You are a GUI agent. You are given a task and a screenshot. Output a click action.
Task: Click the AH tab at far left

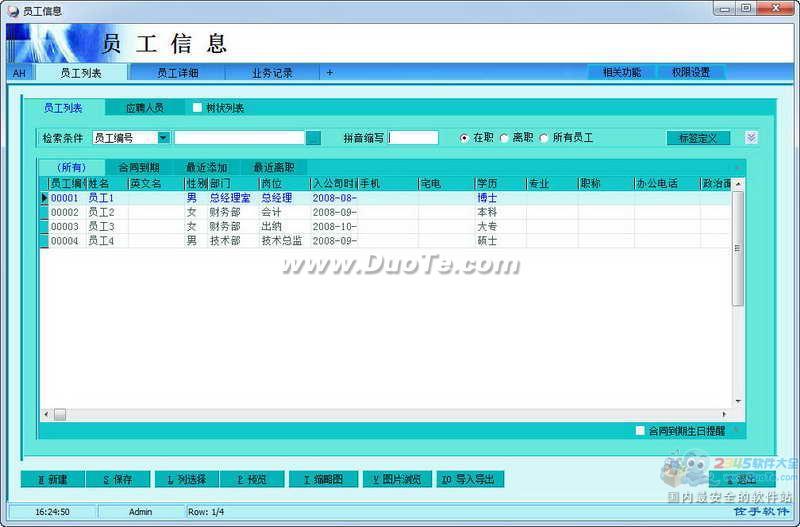coord(19,73)
